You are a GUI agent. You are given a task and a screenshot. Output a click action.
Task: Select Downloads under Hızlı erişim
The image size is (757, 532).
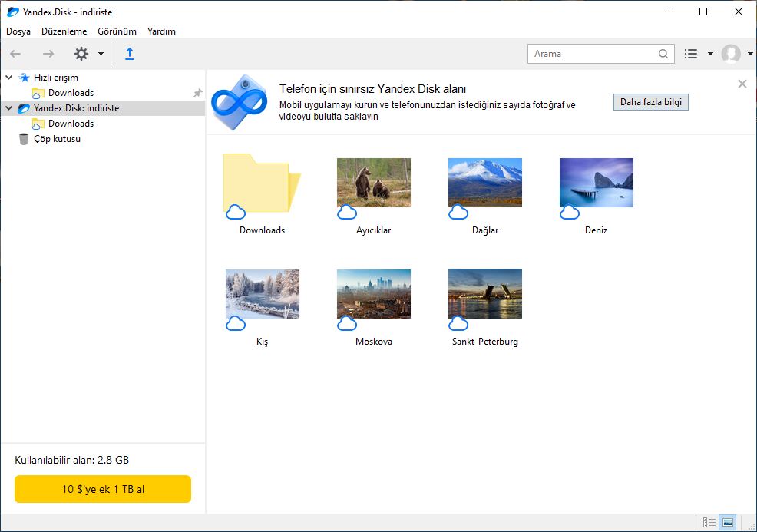pos(71,93)
